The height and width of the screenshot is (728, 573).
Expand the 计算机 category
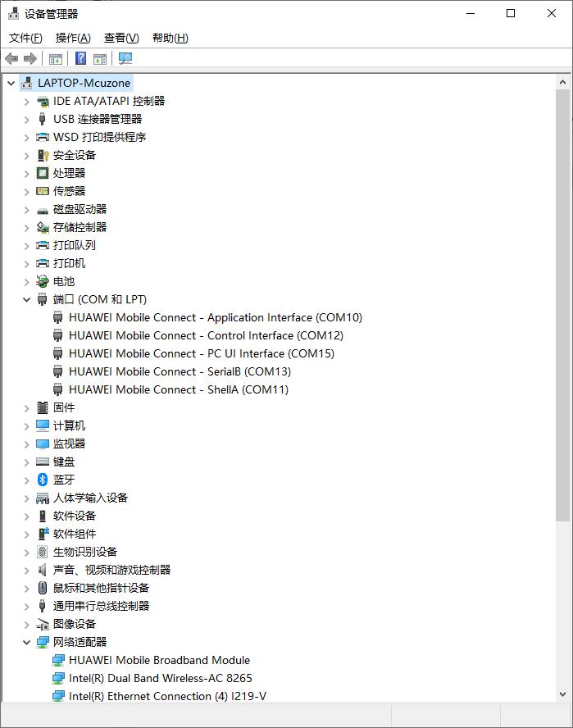26,426
